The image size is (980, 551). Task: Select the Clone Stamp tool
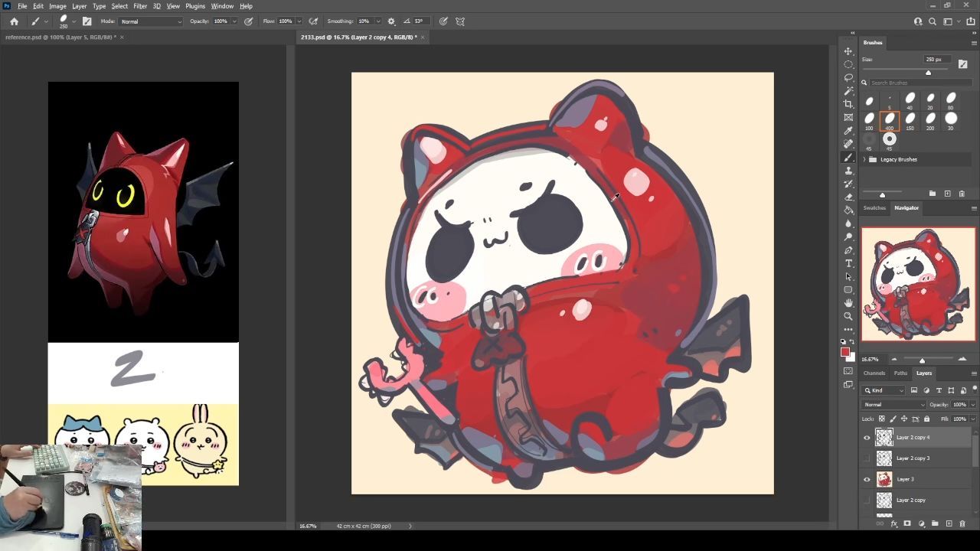(x=848, y=171)
